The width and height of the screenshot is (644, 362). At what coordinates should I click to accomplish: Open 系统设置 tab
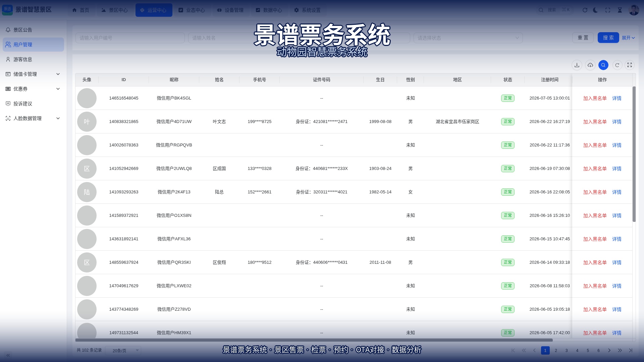pyautogui.click(x=307, y=10)
